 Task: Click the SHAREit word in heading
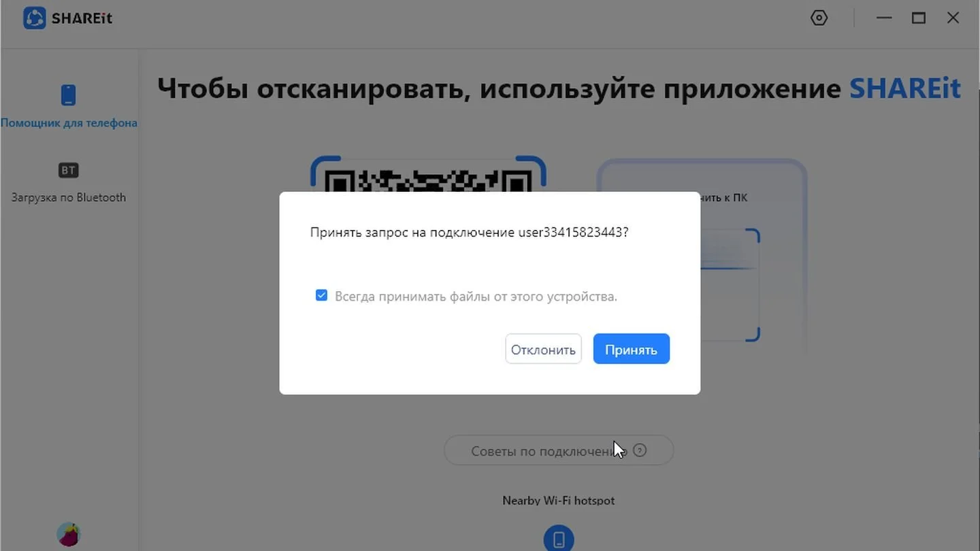click(x=905, y=88)
